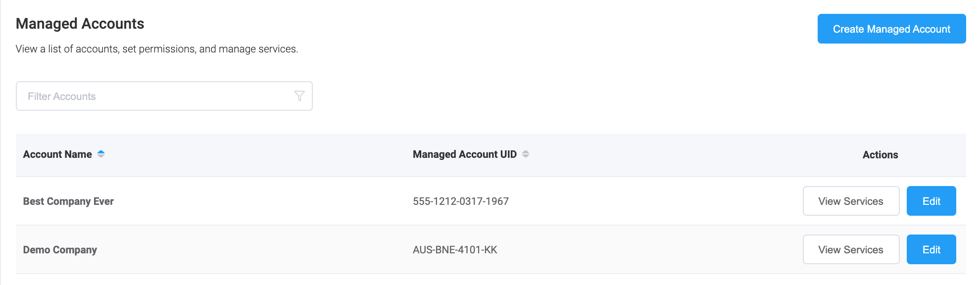Edit the Best Company Ever account
The width and height of the screenshot is (980, 285).
931,201
